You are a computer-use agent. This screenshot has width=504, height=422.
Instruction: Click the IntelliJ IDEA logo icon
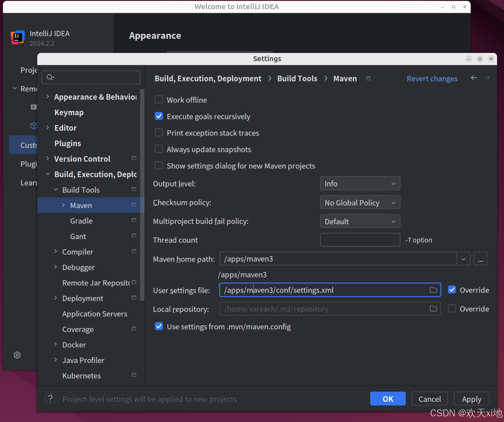tap(18, 37)
